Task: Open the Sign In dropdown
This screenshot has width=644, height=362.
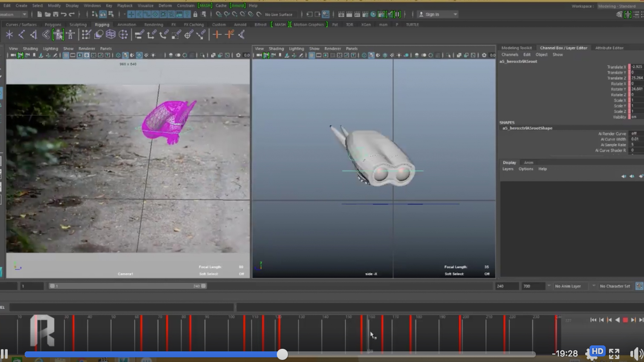Action: tap(437, 14)
